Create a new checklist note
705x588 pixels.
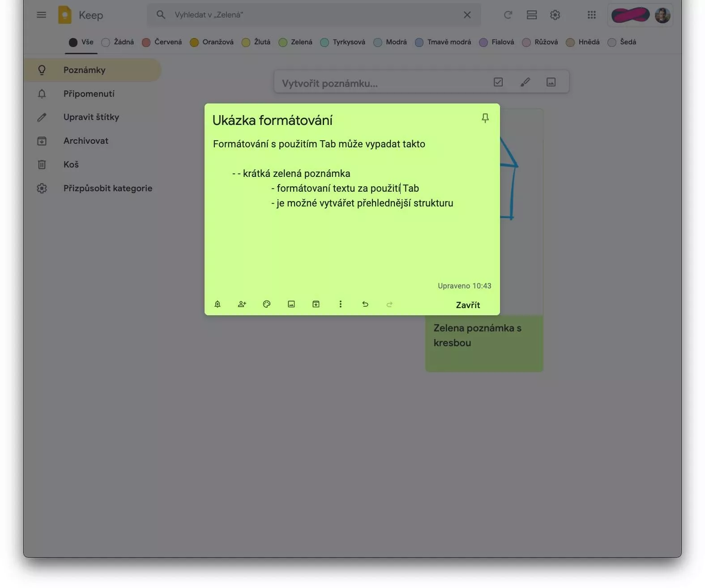(498, 82)
